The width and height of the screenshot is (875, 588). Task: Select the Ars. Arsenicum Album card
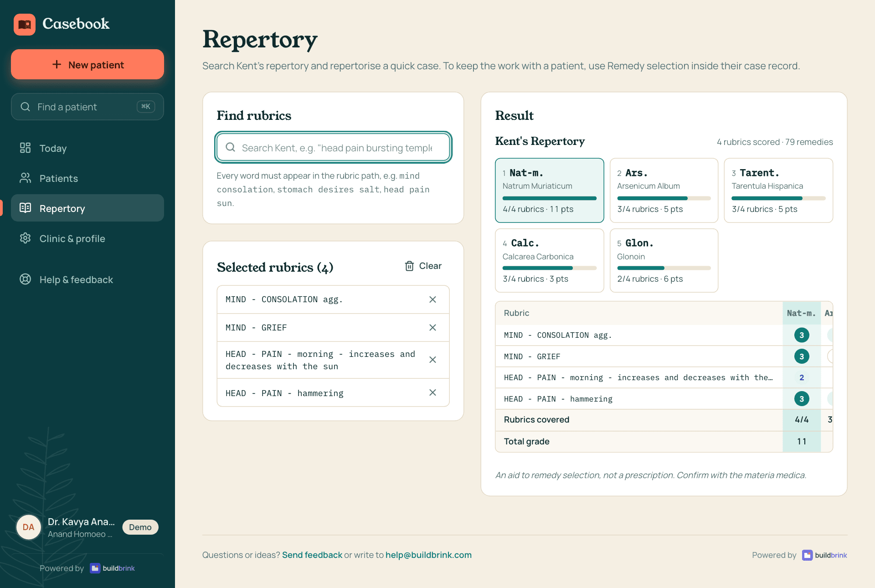point(664,191)
